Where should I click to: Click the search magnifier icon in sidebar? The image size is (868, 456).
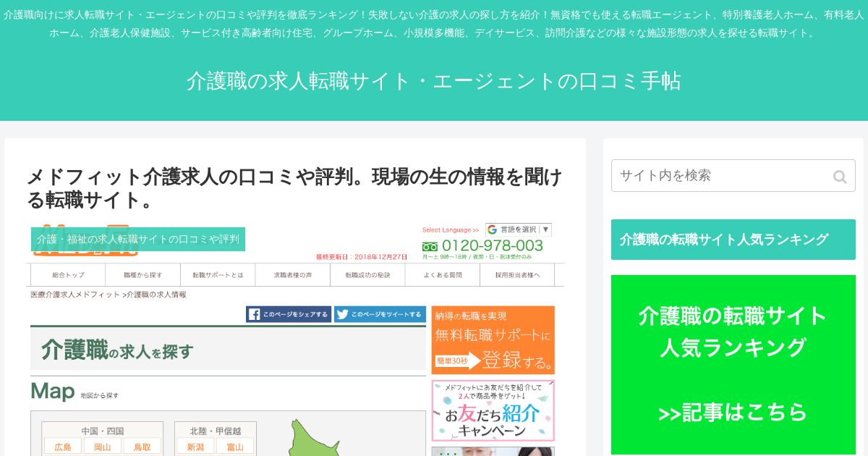coord(839,176)
